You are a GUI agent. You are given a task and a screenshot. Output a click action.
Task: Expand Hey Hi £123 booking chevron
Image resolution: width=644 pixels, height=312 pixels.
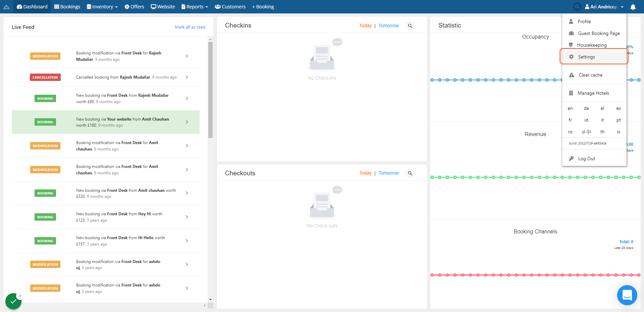click(187, 217)
